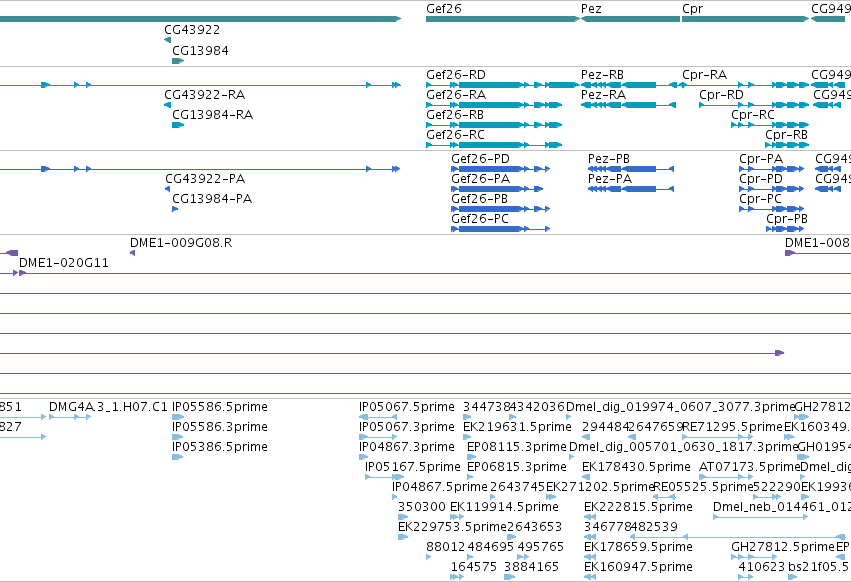Select protein Gef26-PA

point(497,189)
